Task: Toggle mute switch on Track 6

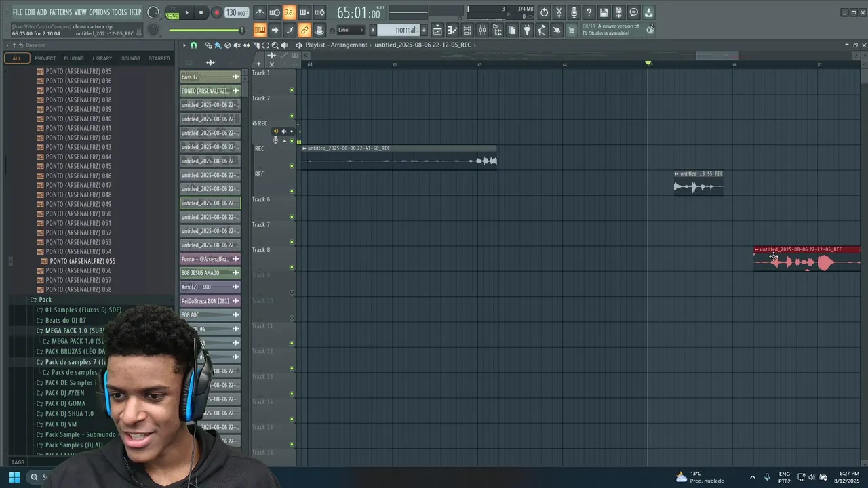Action: [292, 217]
